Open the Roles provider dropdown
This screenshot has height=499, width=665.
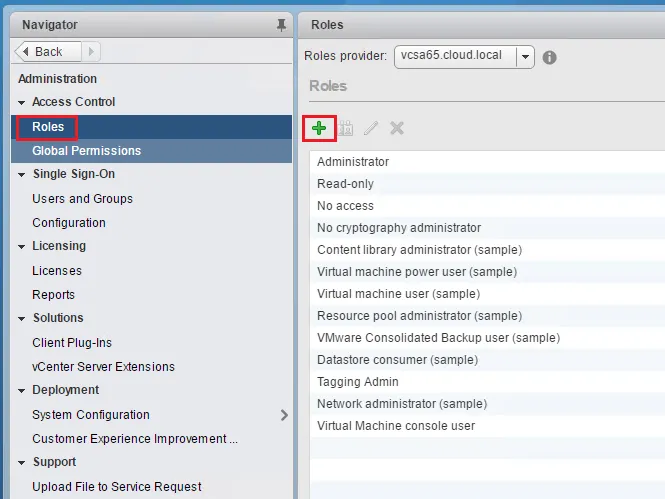click(525, 57)
